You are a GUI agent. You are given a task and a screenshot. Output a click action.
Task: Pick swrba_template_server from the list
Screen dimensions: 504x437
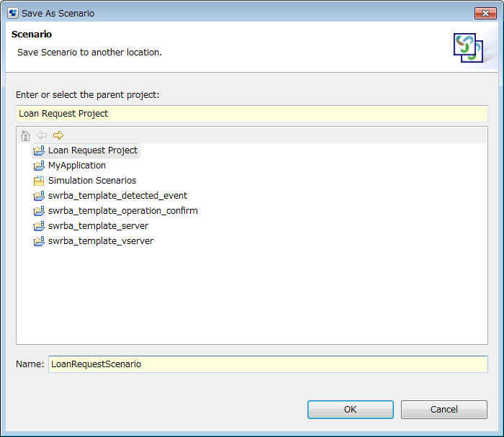coord(99,226)
